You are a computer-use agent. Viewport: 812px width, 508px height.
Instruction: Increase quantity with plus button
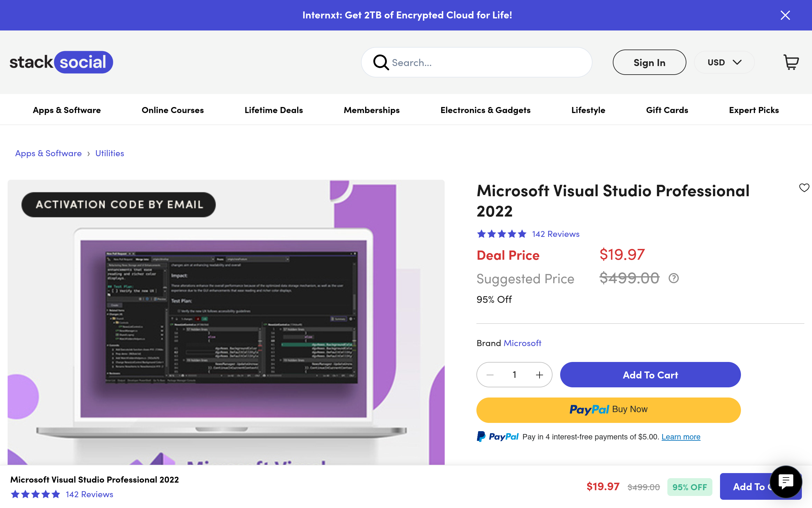[539, 375]
